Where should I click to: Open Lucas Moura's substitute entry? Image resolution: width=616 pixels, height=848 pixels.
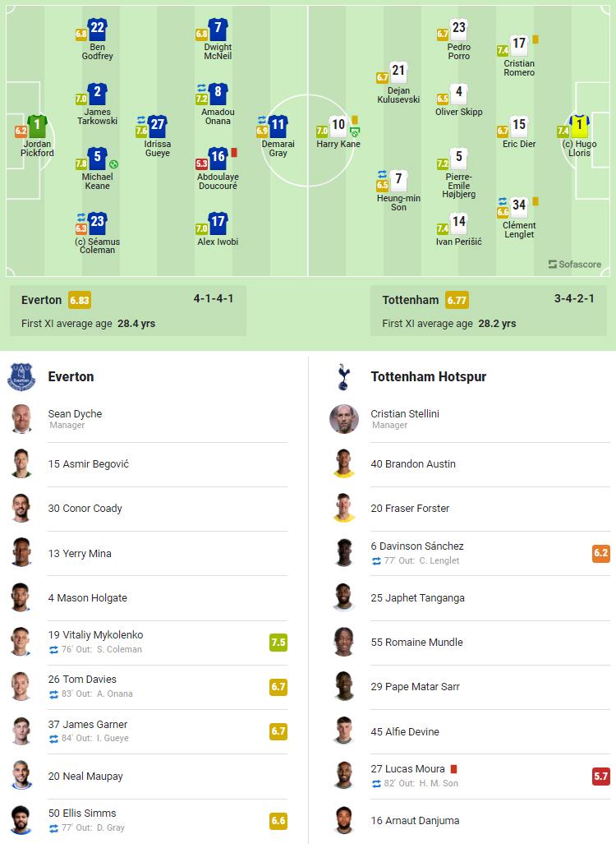460,776
